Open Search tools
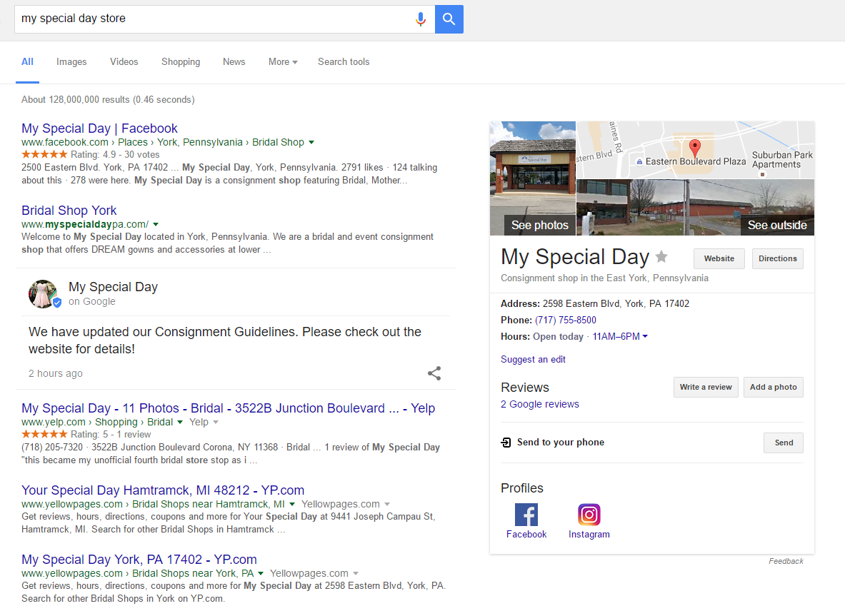This screenshot has height=616, width=845. (x=344, y=62)
